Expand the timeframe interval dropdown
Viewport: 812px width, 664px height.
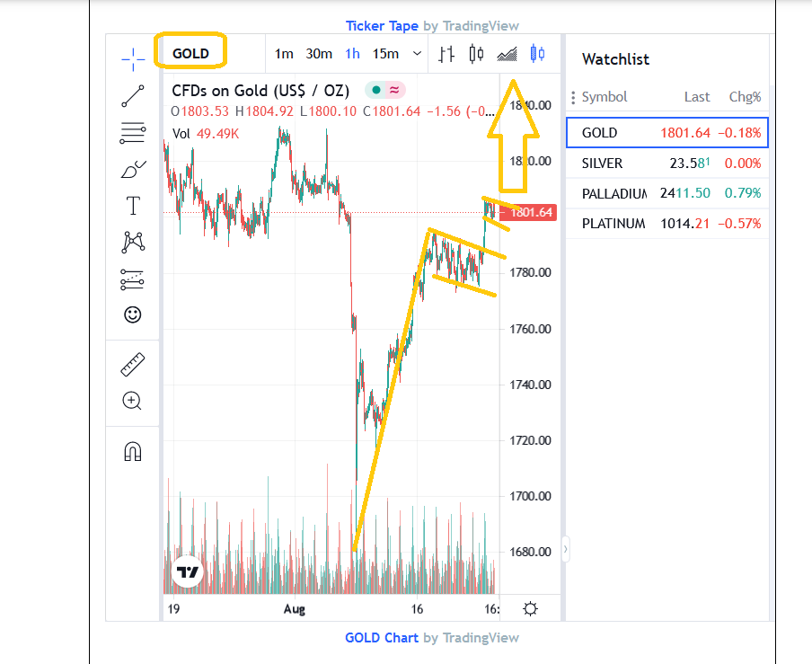coord(417,54)
